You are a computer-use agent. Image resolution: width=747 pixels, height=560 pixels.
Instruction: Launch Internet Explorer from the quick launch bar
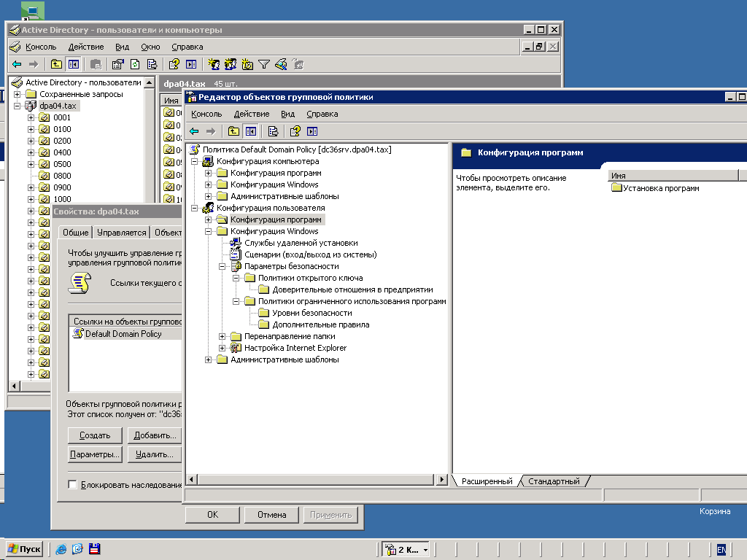pos(61,549)
